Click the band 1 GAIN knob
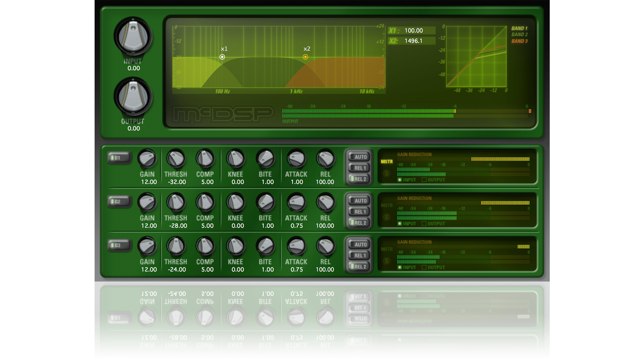Image resolution: width=644 pixels, height=362 pixels. click(147, 159)
